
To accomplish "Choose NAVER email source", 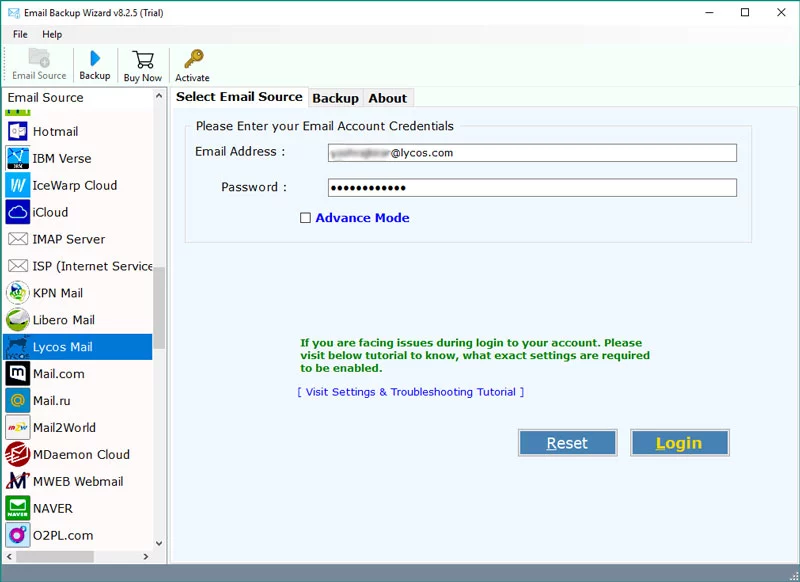I will click(52, 508).
